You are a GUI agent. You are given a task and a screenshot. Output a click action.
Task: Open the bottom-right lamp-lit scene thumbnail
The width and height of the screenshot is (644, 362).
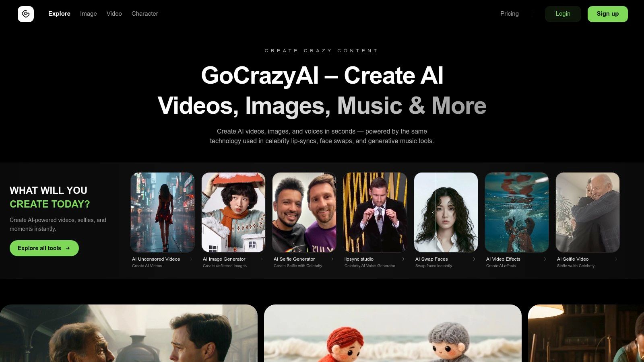[x=586, y=333]
